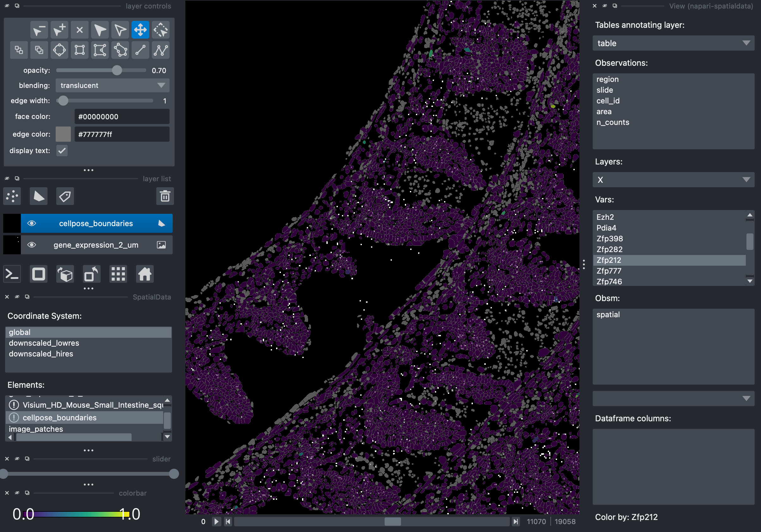Expand the Tables annotating layer dropdown
Screen dimensions: 761x532
[673, 43]
